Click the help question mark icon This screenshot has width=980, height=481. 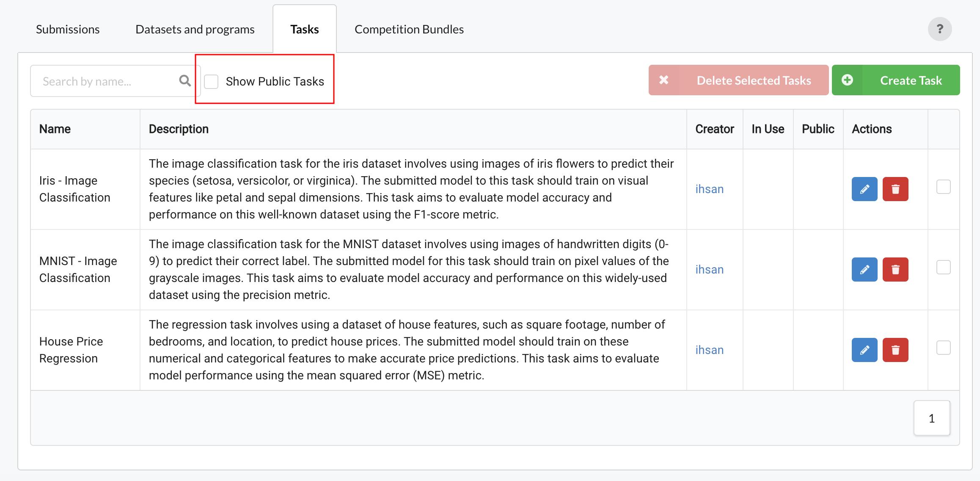click(940, 29)
